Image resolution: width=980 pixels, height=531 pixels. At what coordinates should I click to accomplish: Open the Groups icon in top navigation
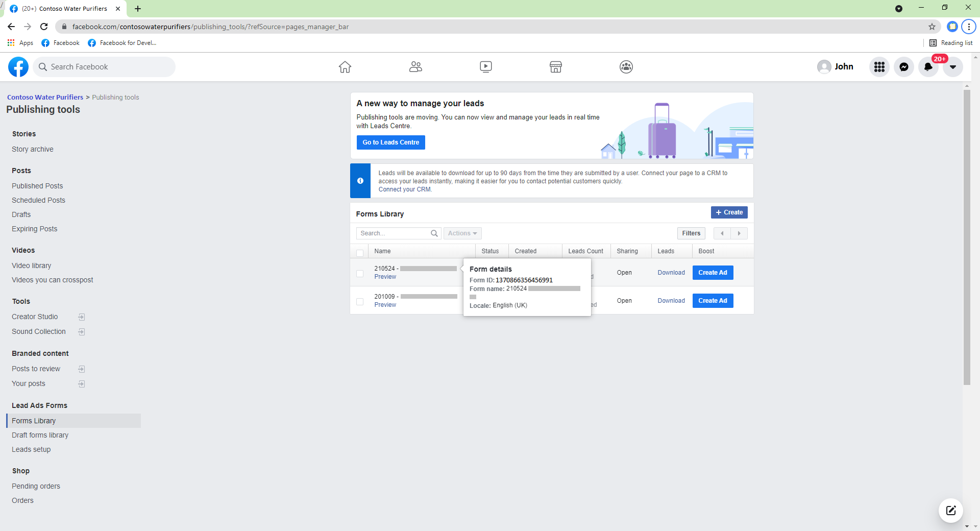[x=626, y=67]
